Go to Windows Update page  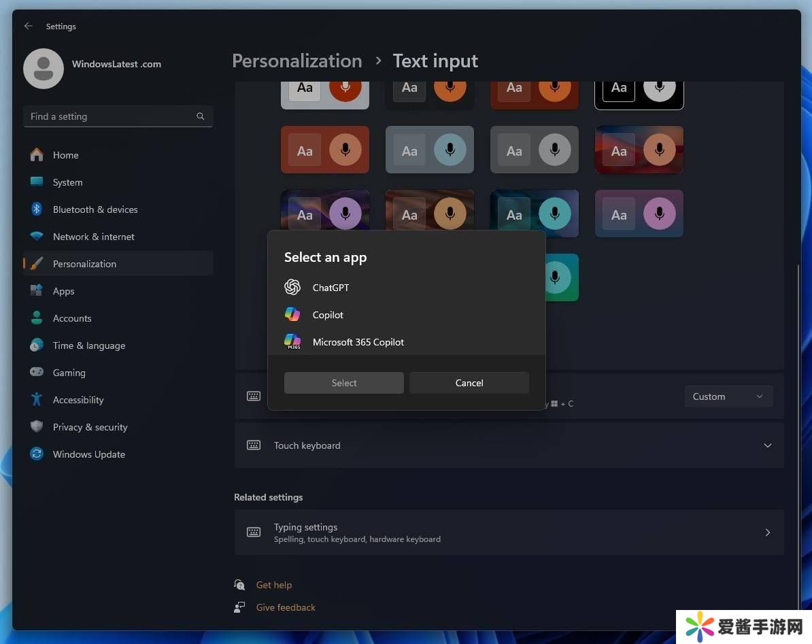(x=89, y=454)
